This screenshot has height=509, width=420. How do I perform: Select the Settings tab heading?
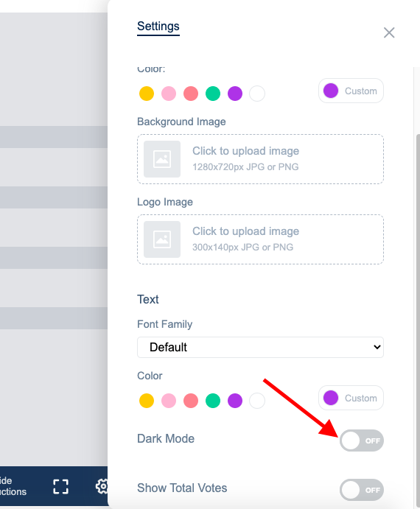(158, 27)
